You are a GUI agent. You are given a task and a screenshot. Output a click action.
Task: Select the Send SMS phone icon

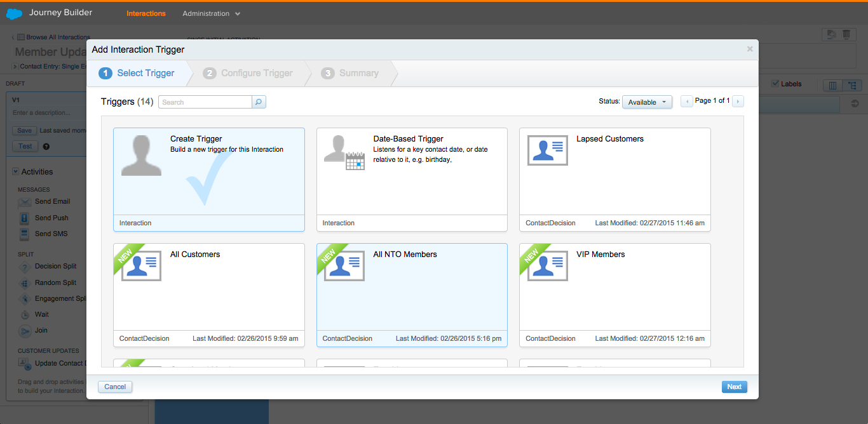(25, 234)
